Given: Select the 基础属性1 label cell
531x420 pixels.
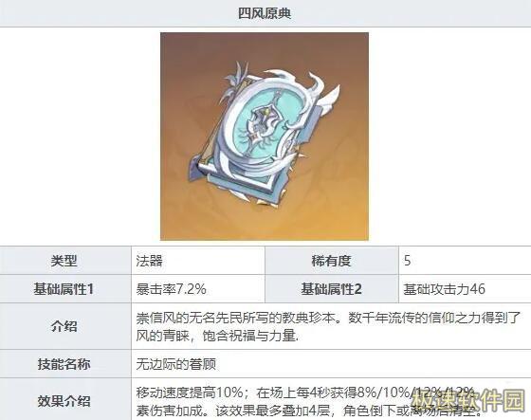Looking at the screenshot, I should pos(65,289).
